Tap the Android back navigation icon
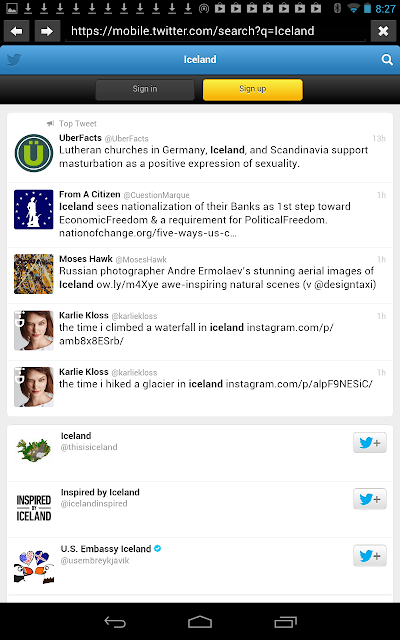Image resolution: width=400 pixels, height=640 pixels. (115, 622)
